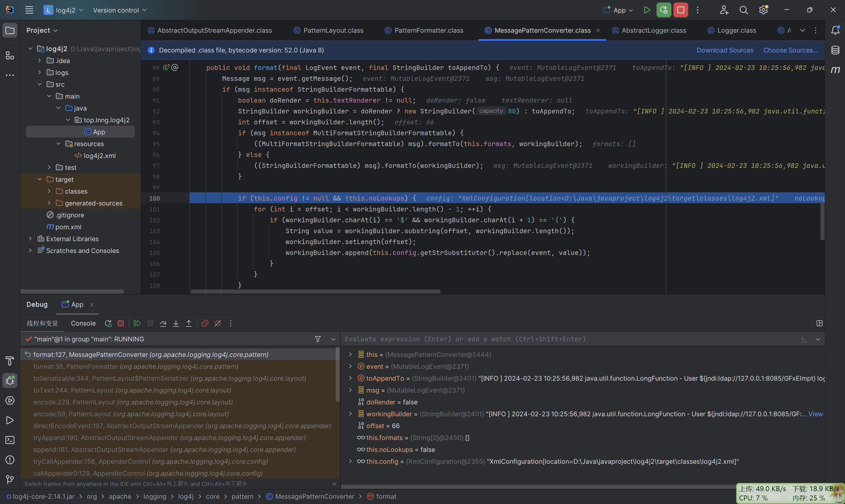845x504 pixels.
Task: Open the main hamburger menu
Action: 29,10
